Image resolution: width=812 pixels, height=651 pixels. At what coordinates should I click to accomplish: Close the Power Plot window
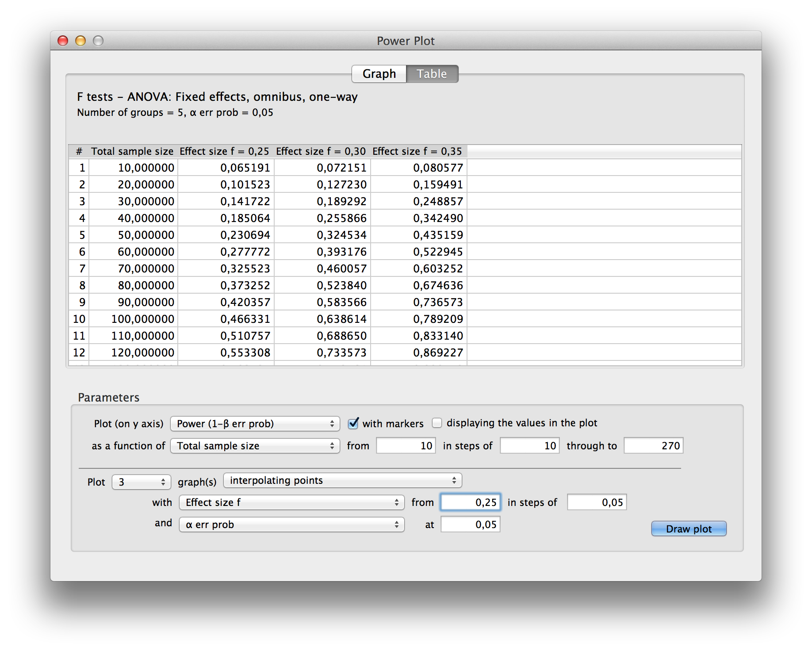point(63,41)
